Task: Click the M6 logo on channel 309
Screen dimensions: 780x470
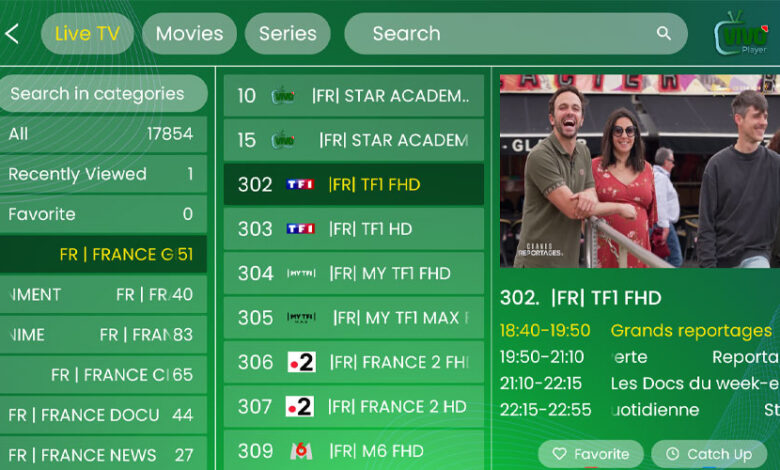Action: coord(300,451)
